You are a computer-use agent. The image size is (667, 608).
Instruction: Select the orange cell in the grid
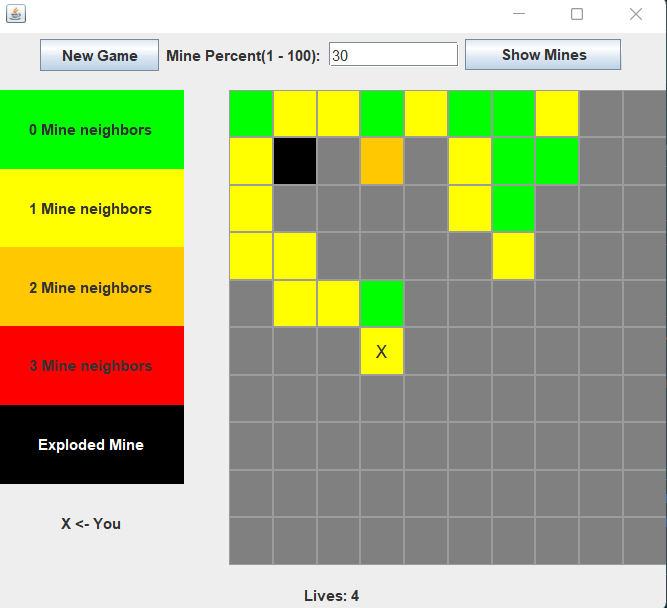[382, 161]
